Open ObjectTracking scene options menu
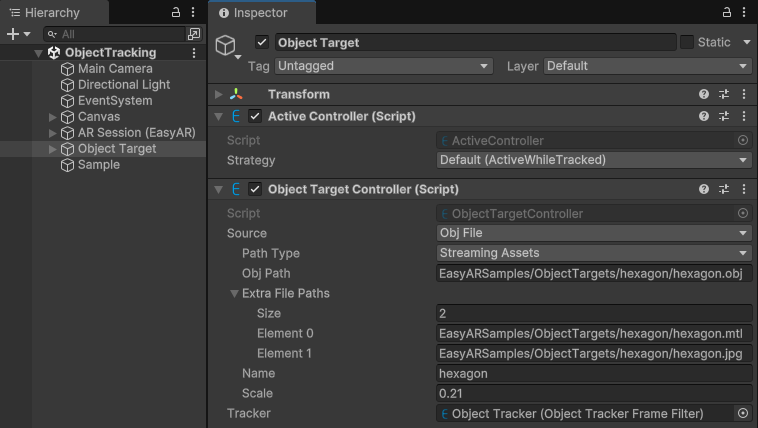758x428 pixels. click(x=194, y=53)
